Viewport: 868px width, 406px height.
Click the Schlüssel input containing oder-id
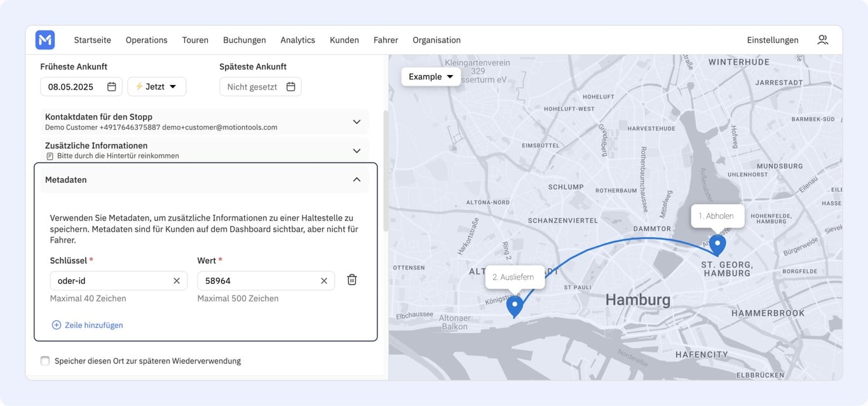click(x=119, y=280)
